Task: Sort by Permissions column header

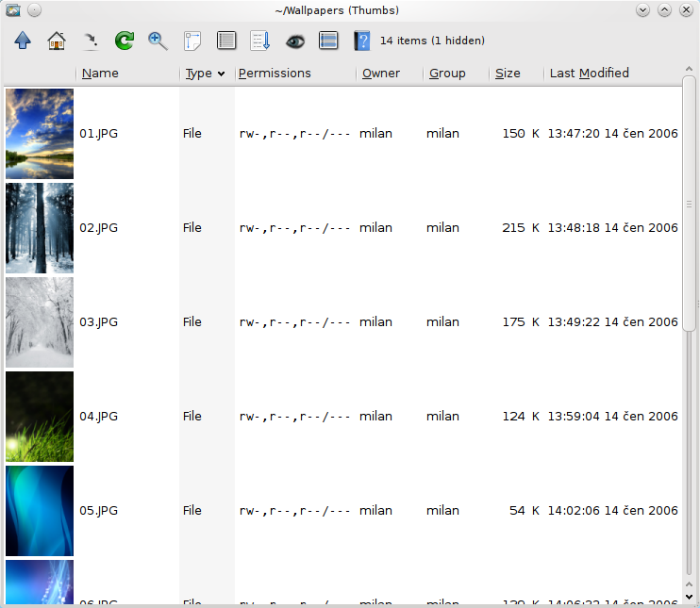Action: (275, 74)
